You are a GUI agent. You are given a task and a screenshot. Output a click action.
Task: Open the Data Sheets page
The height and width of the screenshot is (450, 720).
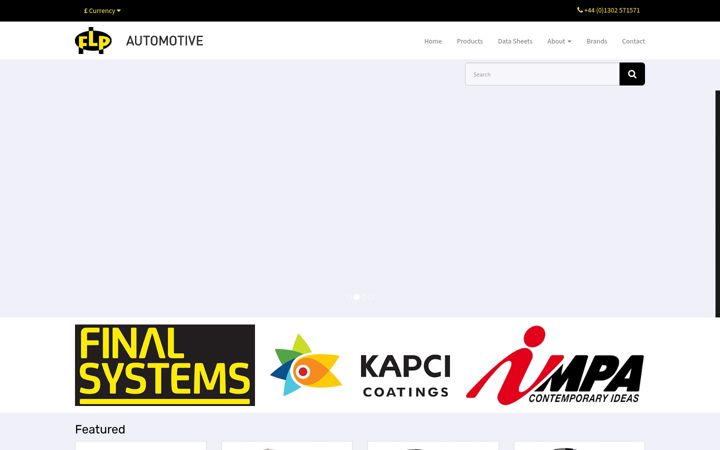(515, 41)
